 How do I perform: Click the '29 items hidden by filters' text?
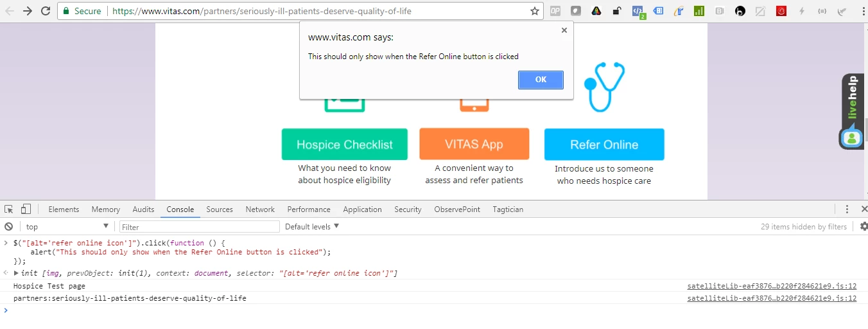click(x=804, y=227)
